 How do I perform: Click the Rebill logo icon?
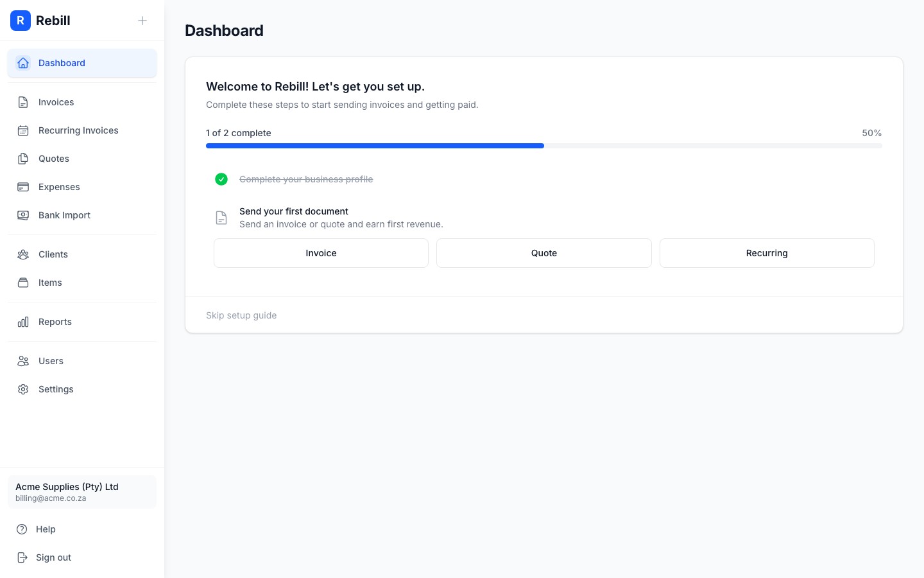[21, 21]
